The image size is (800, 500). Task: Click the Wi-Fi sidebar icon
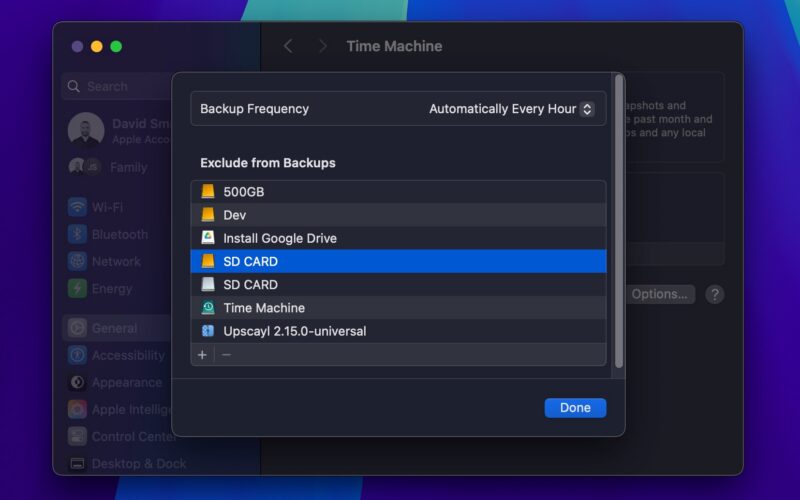(78, 207)
